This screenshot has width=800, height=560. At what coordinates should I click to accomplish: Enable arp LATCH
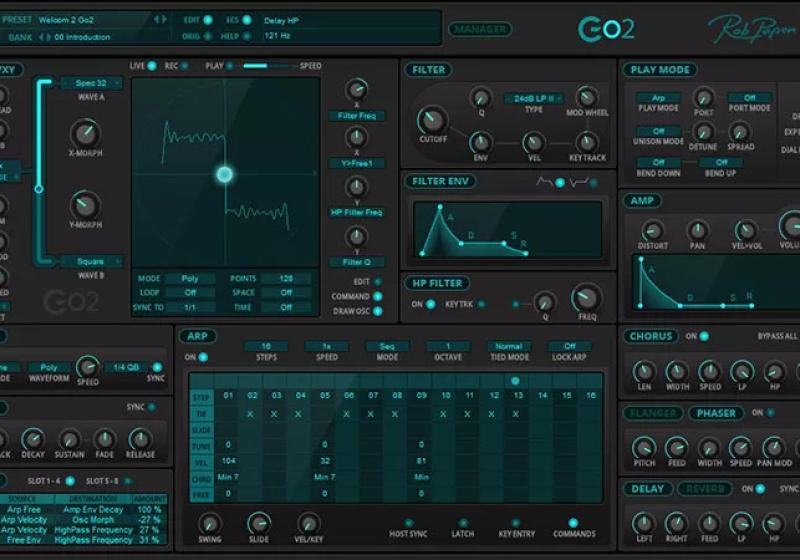click(x=463, y=523)
